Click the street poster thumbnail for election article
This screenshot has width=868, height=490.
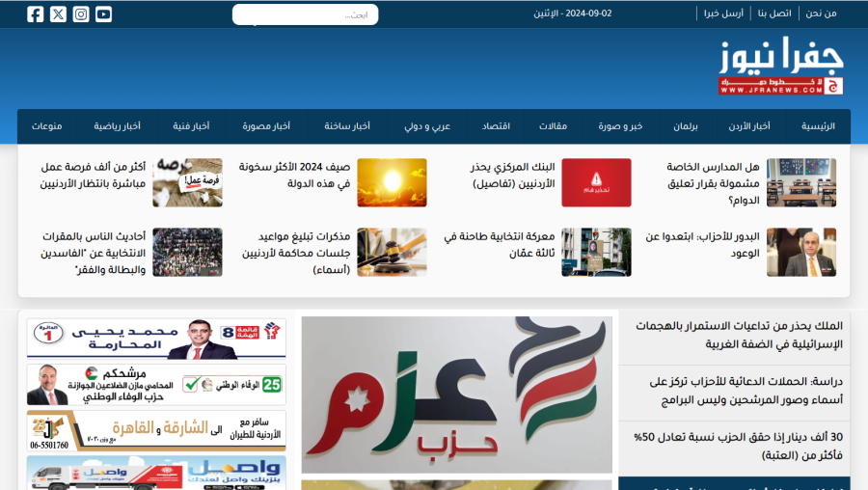[x=596, y=252]
